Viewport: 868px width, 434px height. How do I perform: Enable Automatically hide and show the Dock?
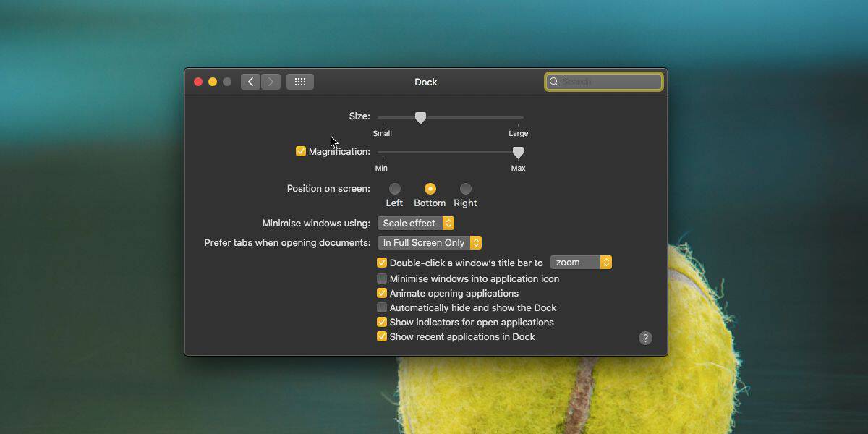(382, 307)
